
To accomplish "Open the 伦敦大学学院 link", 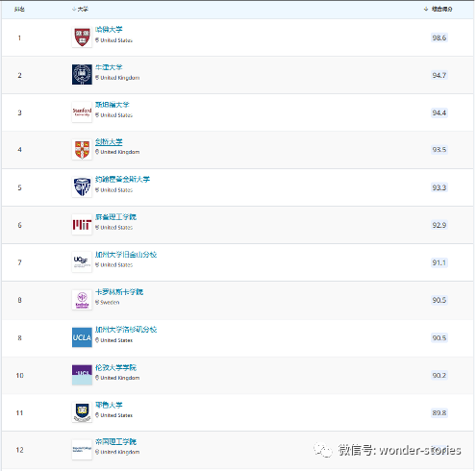I will 115,367.
